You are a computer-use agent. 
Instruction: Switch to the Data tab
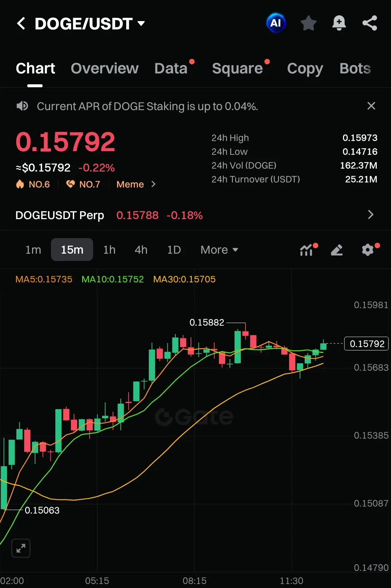point(171,68)
